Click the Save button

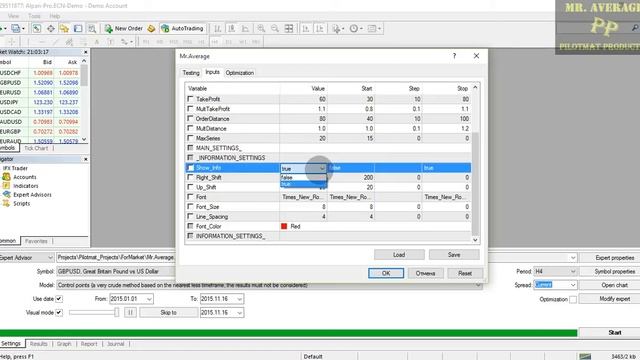pos(454,255)
